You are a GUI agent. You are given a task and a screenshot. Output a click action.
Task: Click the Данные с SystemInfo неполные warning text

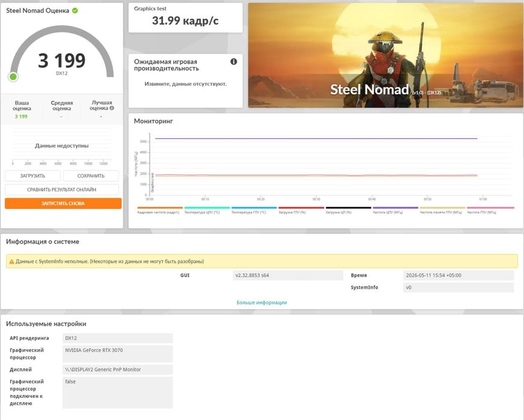point(110,262)
